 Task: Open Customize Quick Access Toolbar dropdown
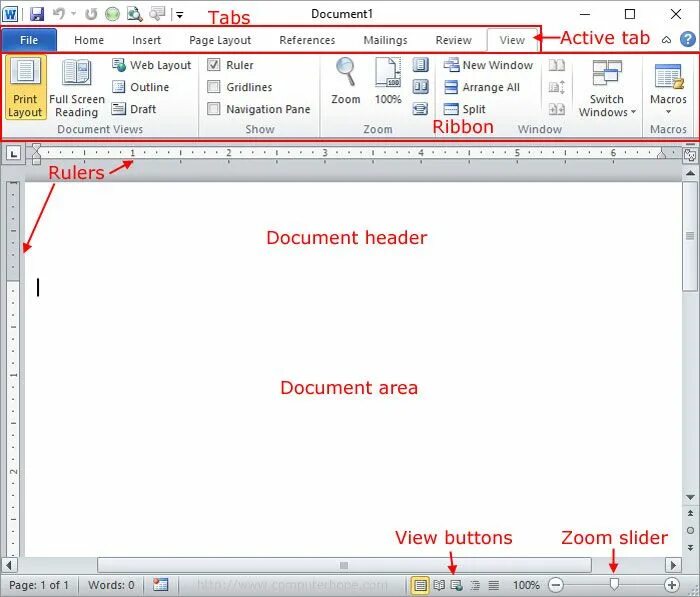pyautogui.click(x=179, y=15)
